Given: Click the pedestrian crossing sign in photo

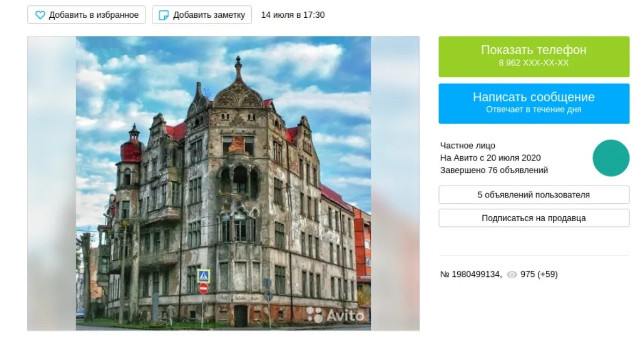Looking at the screenshot, I should point(203,276).
